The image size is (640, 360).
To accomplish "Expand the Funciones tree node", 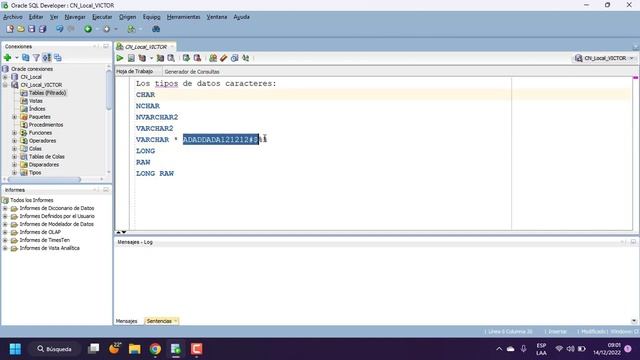I will click(15, 133).
